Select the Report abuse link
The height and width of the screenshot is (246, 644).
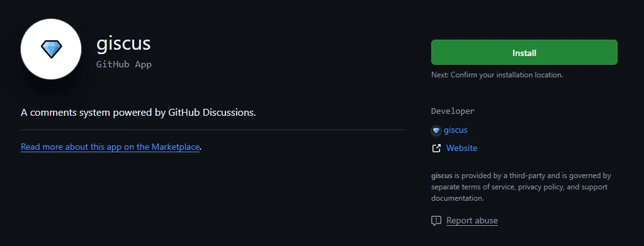pyautogui.click(x=472, y=221)
